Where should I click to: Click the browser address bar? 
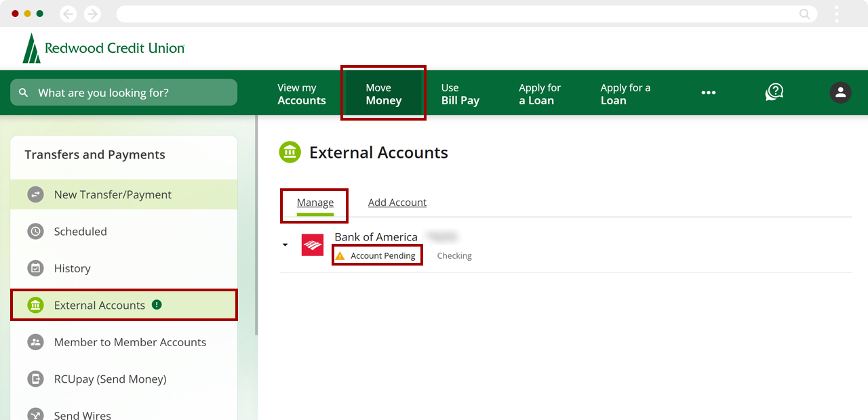(x=467, y=14)
